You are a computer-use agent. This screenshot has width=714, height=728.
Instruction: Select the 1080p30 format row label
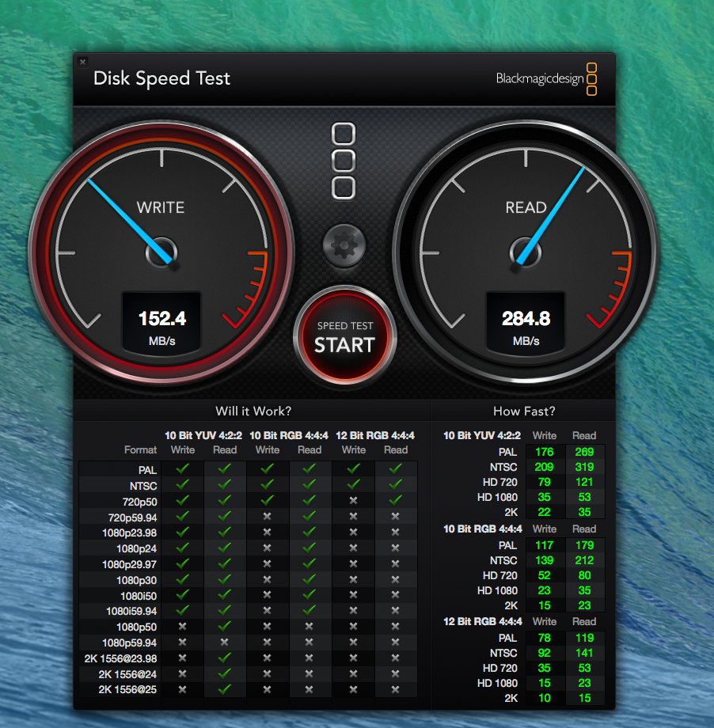[136, 580]
